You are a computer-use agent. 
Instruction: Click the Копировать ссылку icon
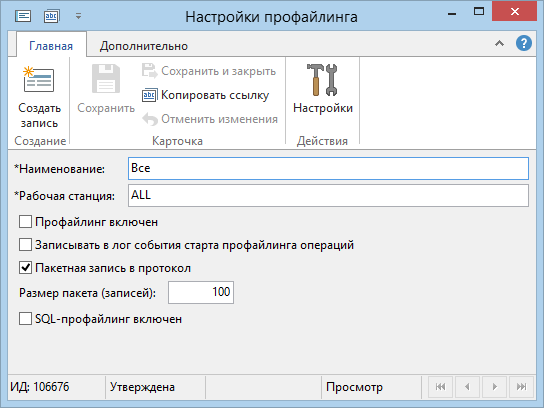click(150, 95)
